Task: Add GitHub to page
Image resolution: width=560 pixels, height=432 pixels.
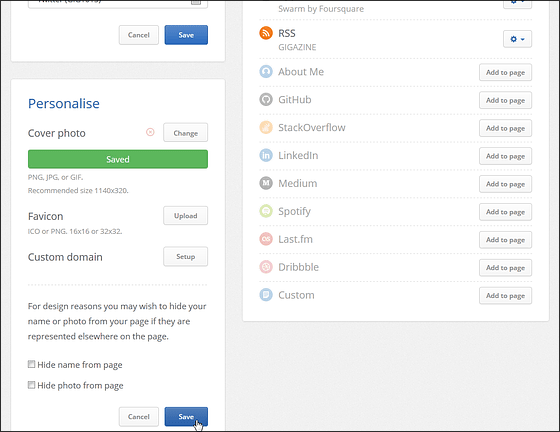Action: (x=505, y=100)
